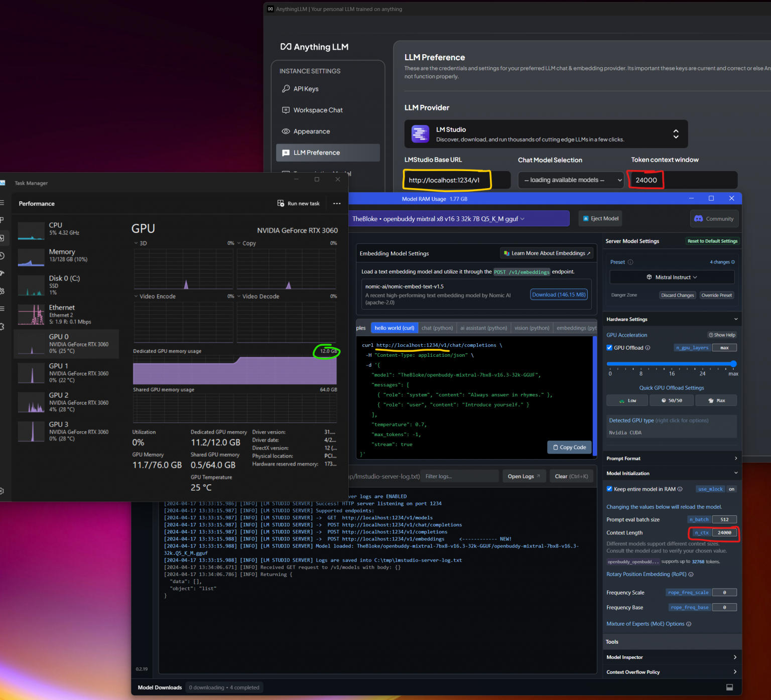Screen dimensions: 771x700
Task: Open Task Manager three-dots more menu
Action: 337,204
